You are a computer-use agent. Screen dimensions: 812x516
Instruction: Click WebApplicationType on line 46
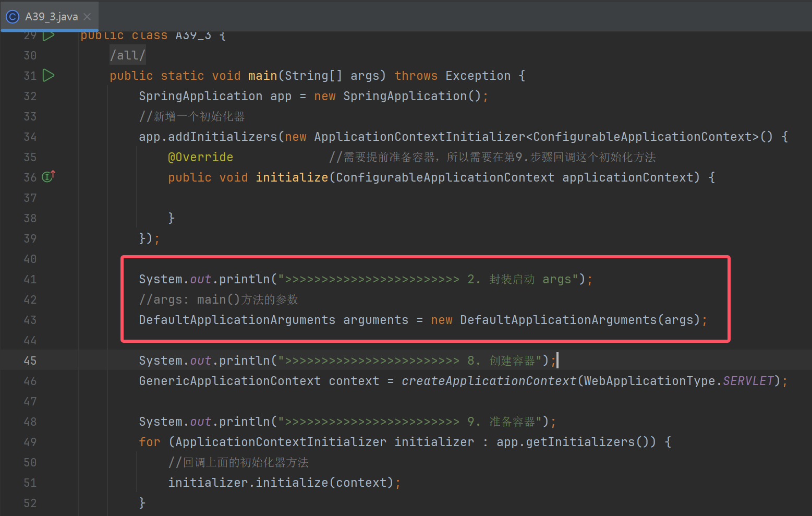coord(649,381)
